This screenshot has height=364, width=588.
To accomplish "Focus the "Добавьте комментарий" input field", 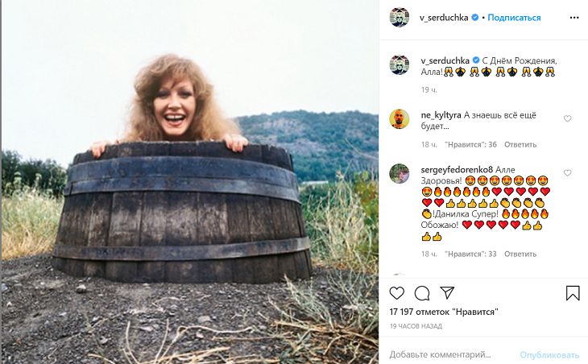I will coord(451,354).
